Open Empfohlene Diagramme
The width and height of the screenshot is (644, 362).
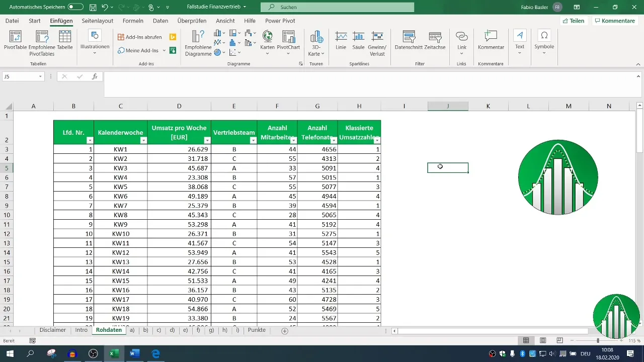198,43
